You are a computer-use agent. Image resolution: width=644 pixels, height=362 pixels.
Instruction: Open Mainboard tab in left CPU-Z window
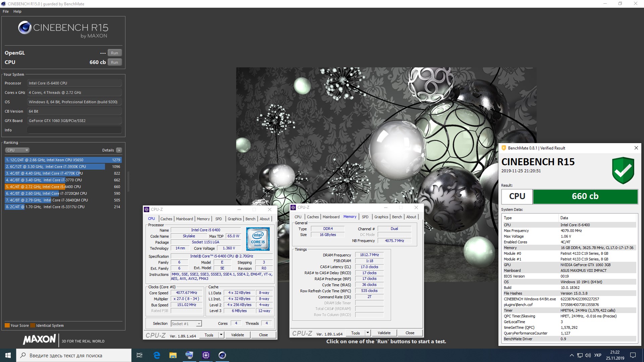(184, 219)
